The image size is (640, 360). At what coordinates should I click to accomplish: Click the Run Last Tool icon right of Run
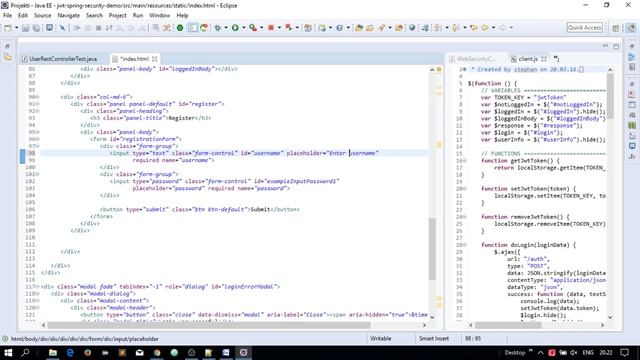pyautogui.click(x=253, y=28)
